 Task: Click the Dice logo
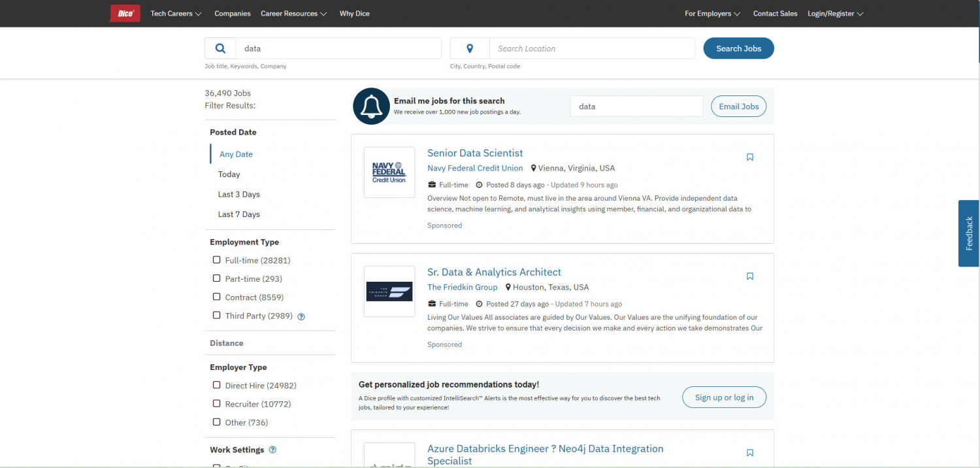click(125, 13)
